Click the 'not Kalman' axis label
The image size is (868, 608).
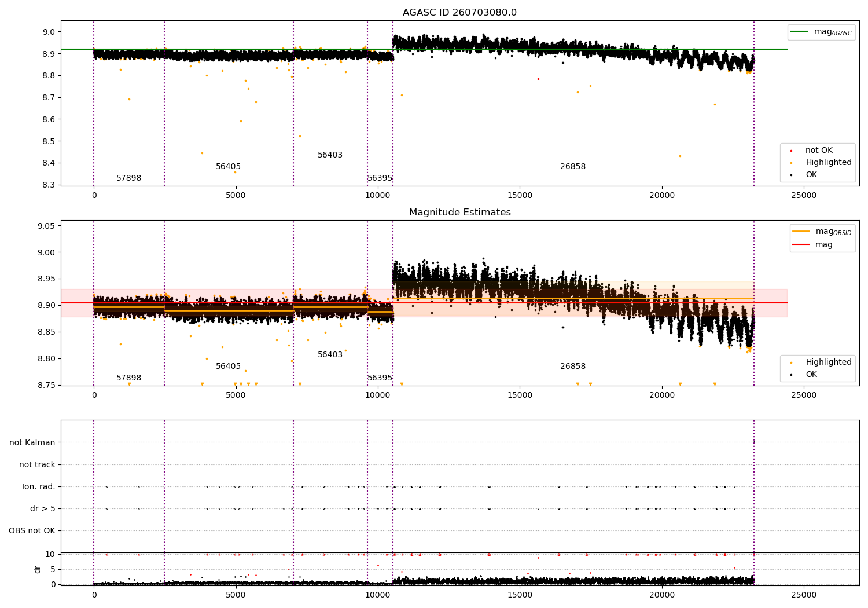32,443
